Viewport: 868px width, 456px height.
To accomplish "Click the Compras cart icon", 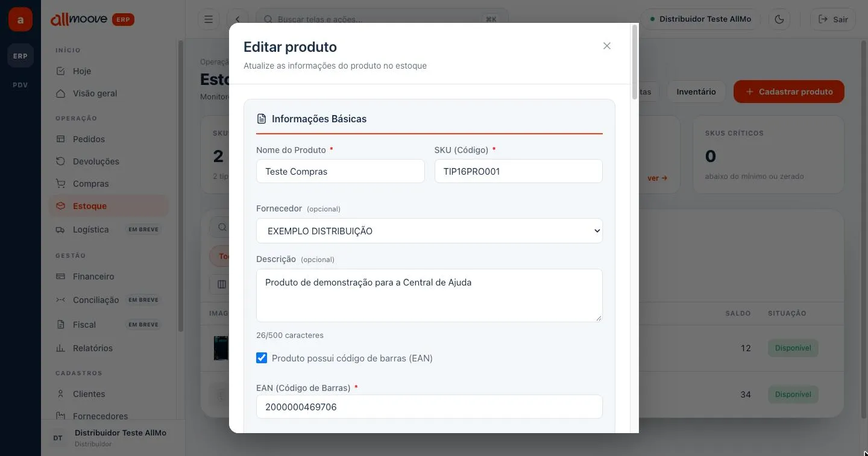I will (x=60, y=184).
